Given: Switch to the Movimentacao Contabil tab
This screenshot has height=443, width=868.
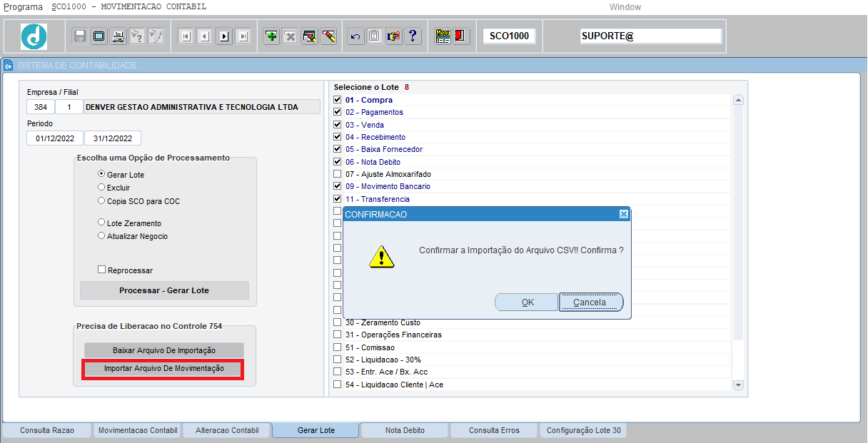Looking at the screenshot, I should (x=138, y=430).
